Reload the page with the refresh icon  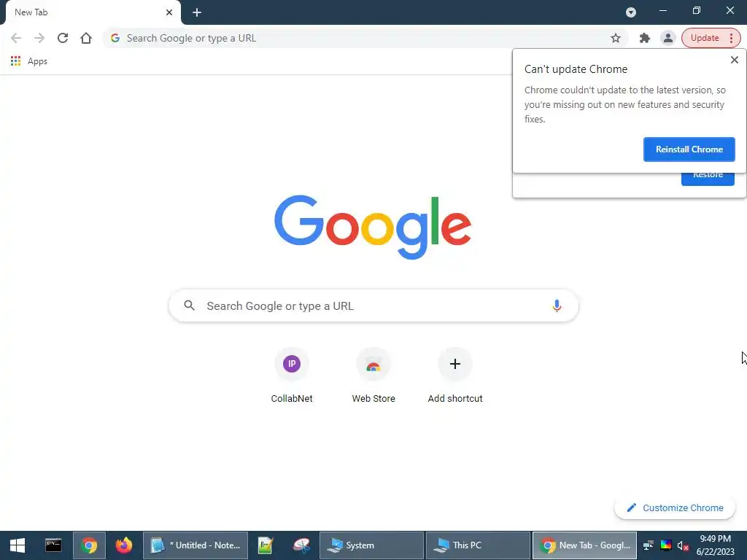[x=63, y=38]
